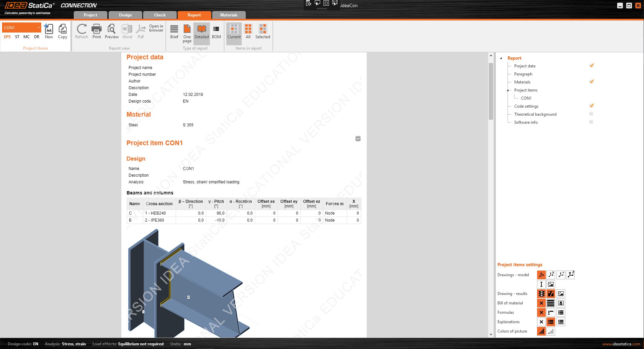Include All items in report

(x=248, y=31)
